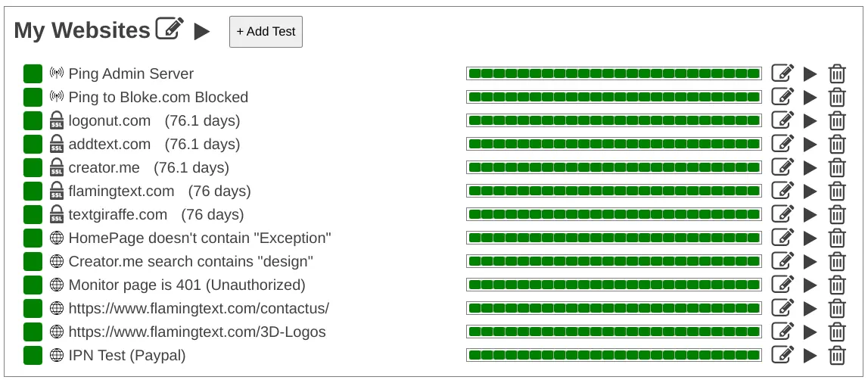Run the logonut.com SSL test

point(810,120)
